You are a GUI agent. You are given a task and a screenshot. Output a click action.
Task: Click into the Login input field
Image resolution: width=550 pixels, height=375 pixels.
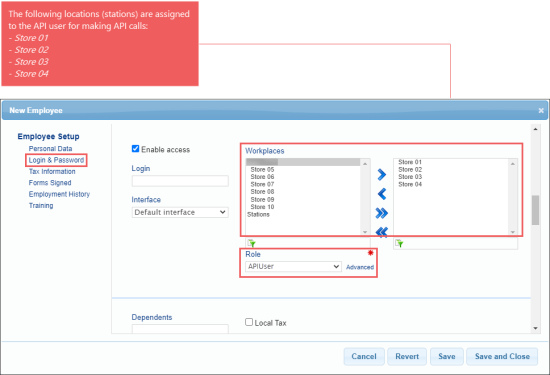click(180, 181)
